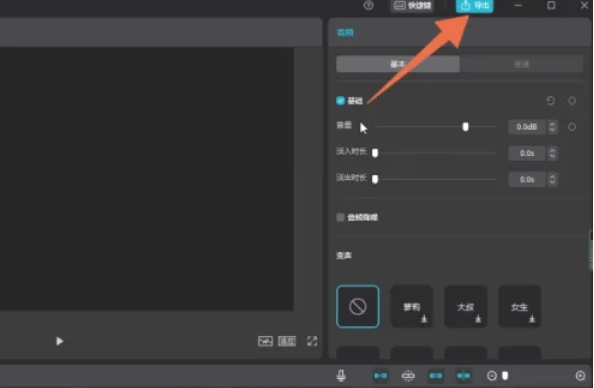
Task: Click the 淡入时长 fade-in slider handle
Action: 375,153
